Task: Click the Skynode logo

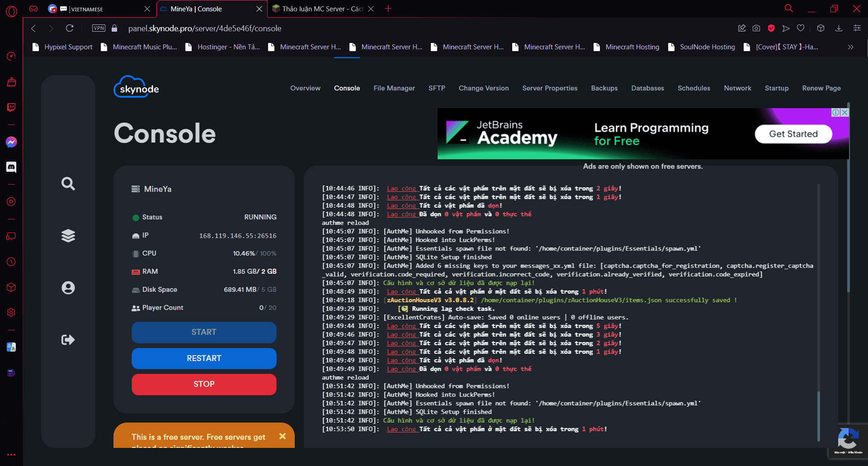Action: coord(137,87)
